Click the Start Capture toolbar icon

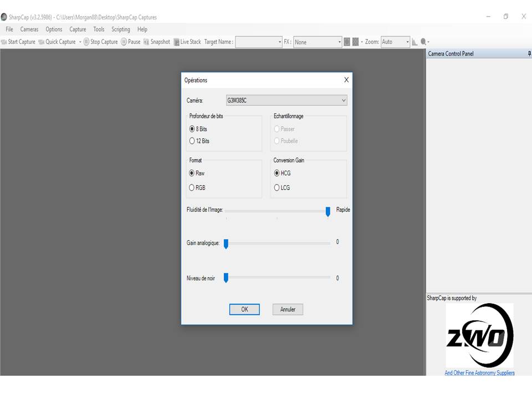click(x=4, y=42)
